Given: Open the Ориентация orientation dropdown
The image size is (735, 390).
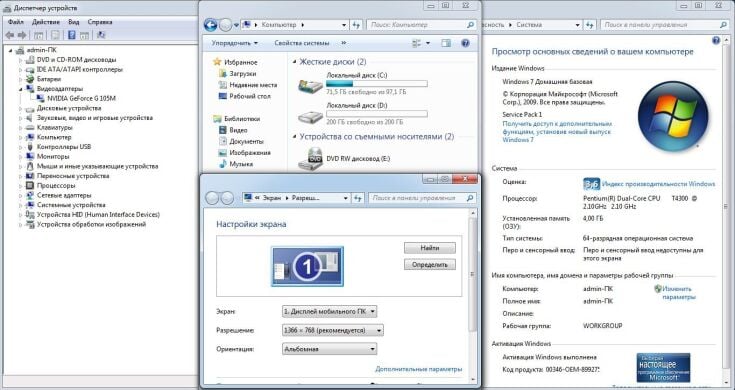Looking at the screenshot, I should (x=330, y=349).
